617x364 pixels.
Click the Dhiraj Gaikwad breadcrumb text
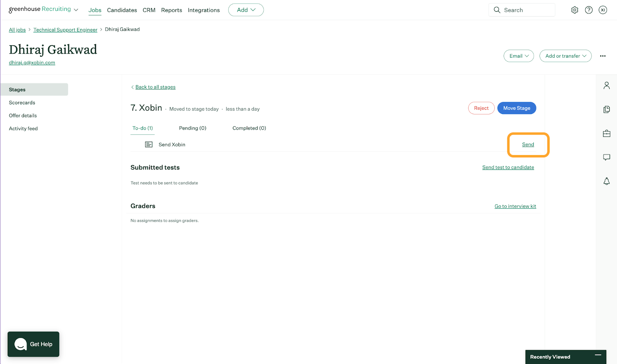[x=122, y=29]
